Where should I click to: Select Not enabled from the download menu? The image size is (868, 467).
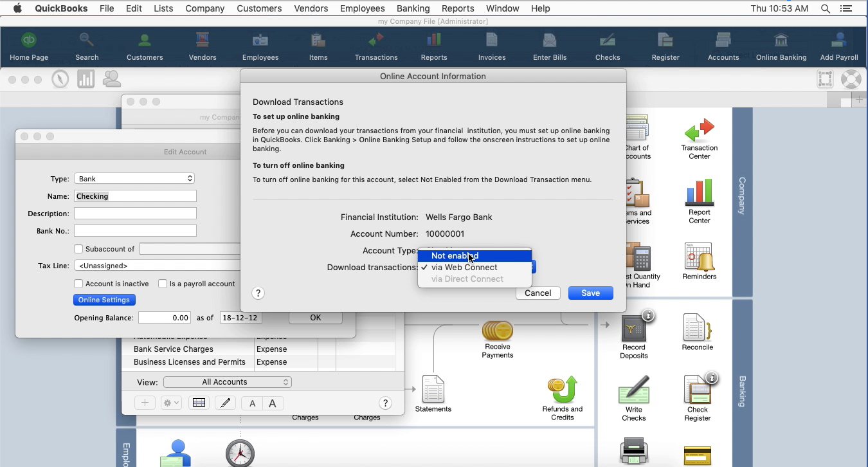pos(475,256)
